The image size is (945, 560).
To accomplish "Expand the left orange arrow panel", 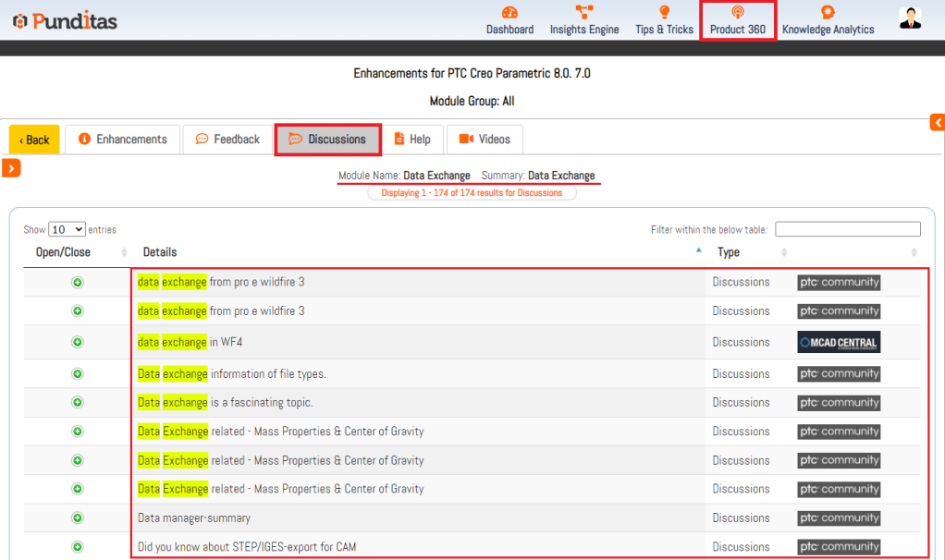I will coord(11,167).
